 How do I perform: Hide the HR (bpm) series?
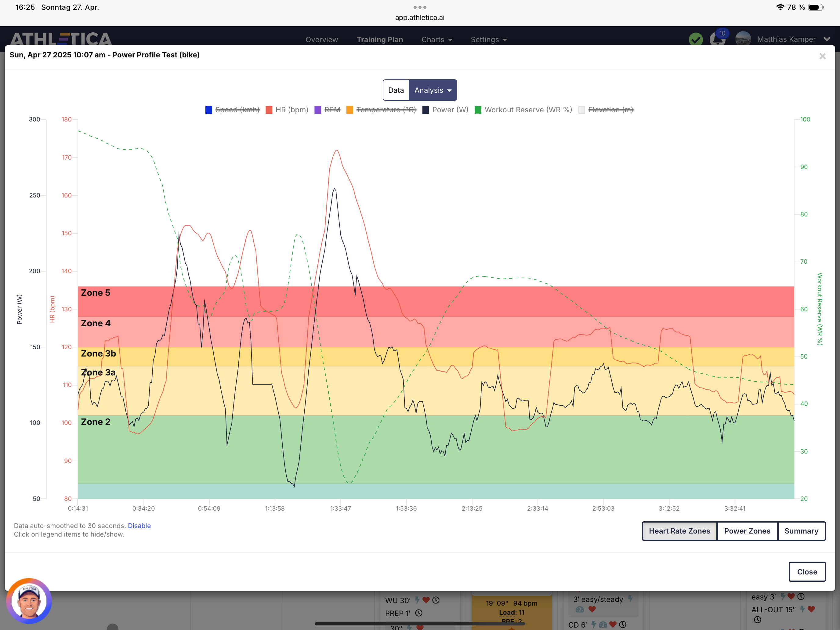291,110
